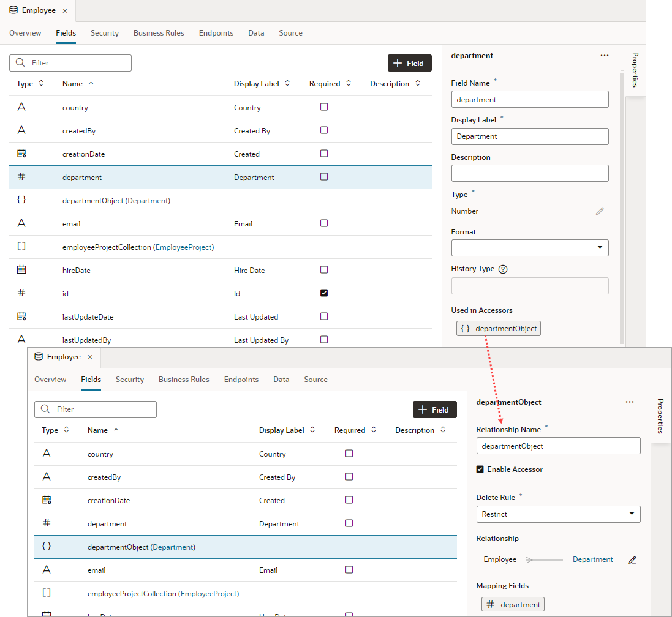Sort by Required column in the upper table
The height and width of the screenshot is (617, 672).
[349, 83]
